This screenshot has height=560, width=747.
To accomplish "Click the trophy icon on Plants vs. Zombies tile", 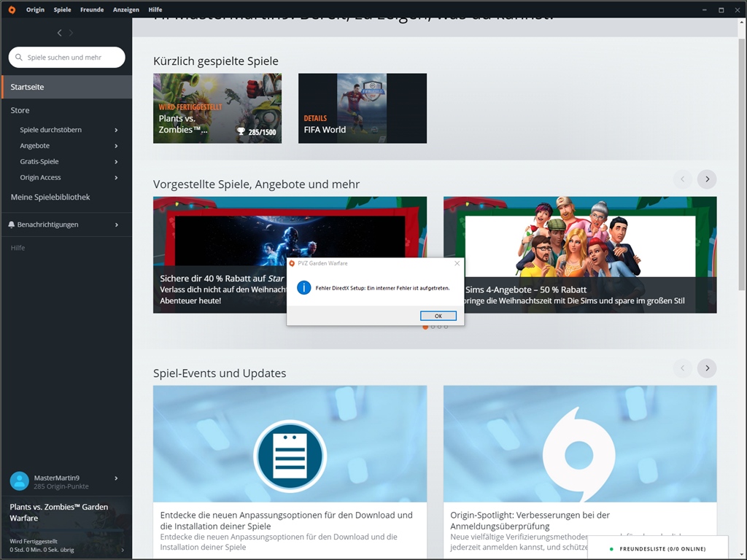I will coord(241,131).
